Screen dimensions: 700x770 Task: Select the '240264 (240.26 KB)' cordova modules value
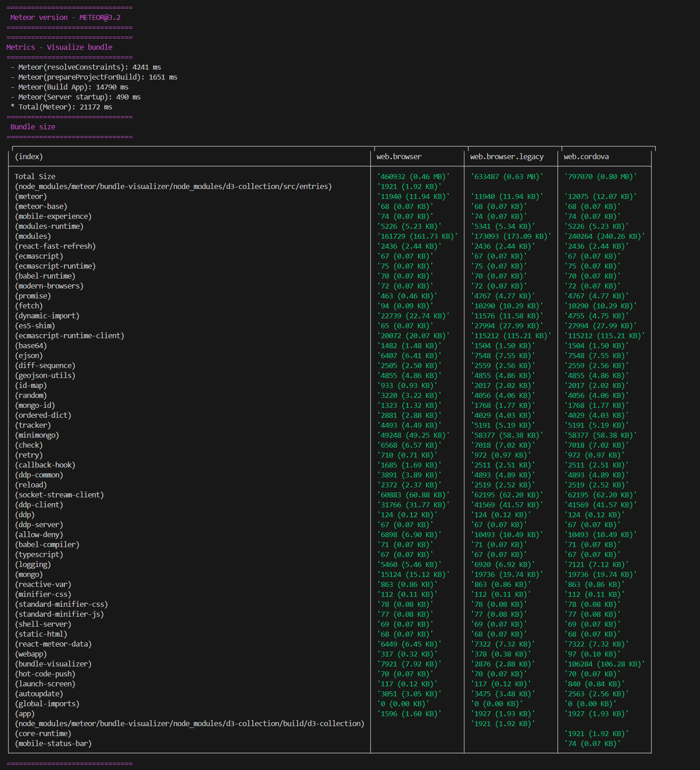(605, 236)
